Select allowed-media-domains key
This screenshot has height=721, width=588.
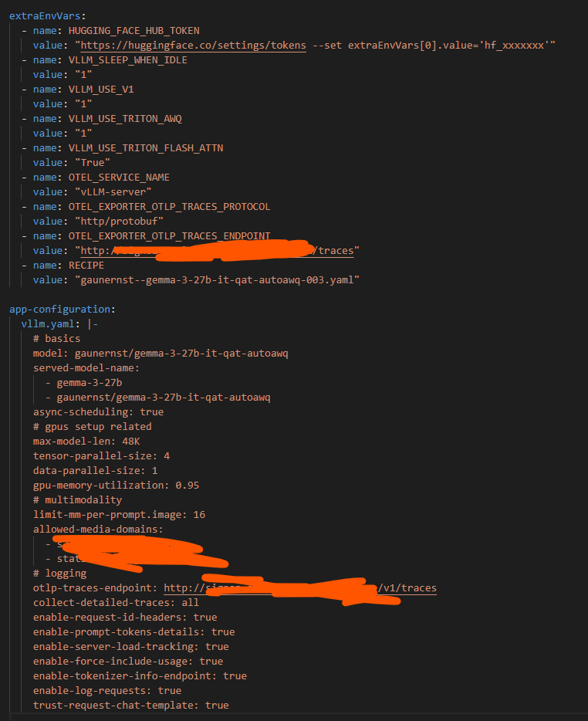[98, 530]
